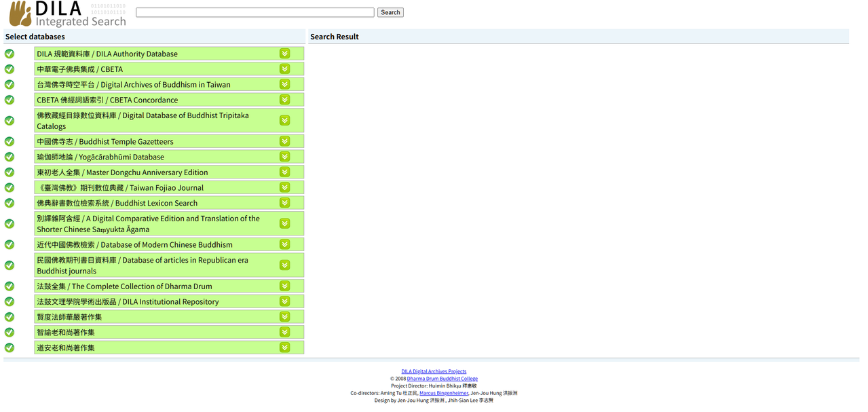This screenshot has height=412, width=868.
Task: Expand the Yogācārabhūmi Database row
Action: [x=285, y=156]
